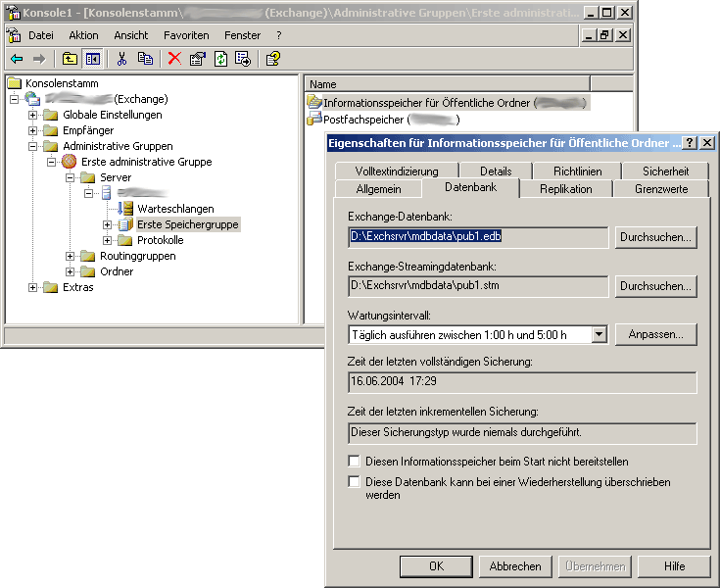
Task: Click the green refresh toolbar icon
Action: (220, 59)
